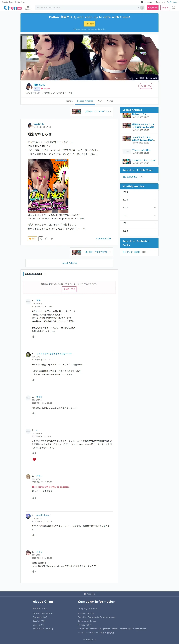Open セックスセラピスト GAME Android版 article
Screen dimensions: 179x644
pyautogui.click(x=143, y=139)
